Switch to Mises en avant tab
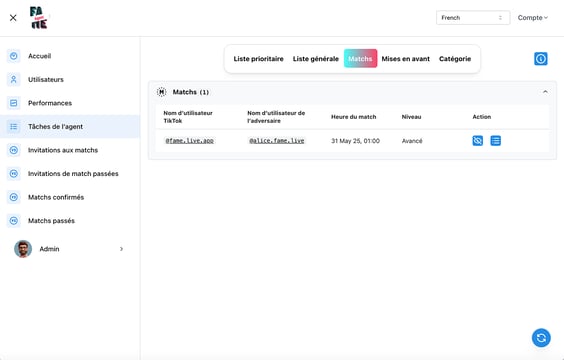The image size is (564, 360). tap(405, 59)
